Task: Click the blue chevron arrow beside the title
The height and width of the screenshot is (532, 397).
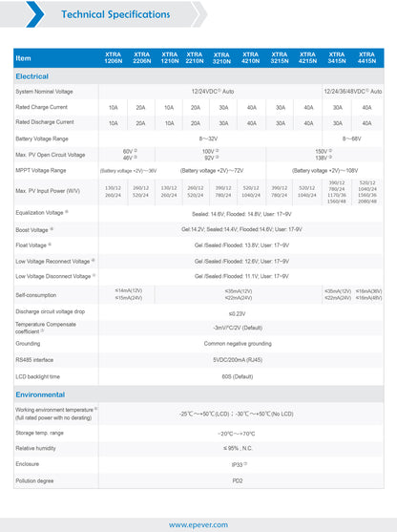Action: click(35, 14)
